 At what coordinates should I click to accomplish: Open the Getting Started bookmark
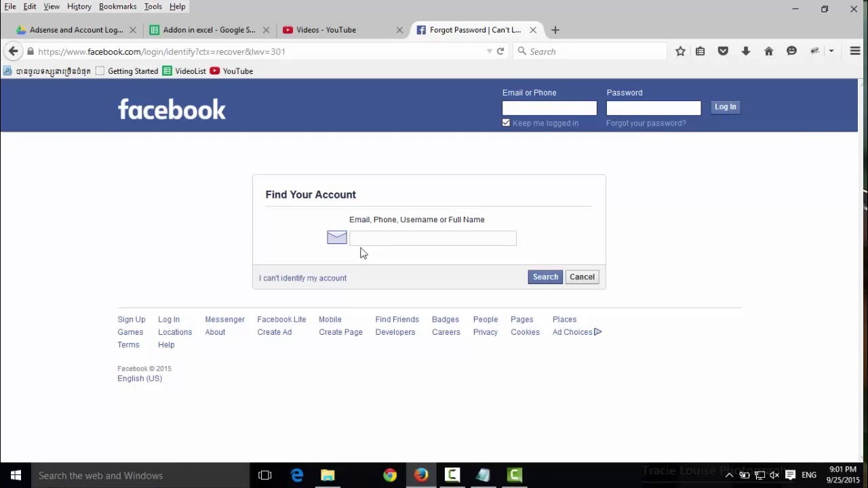pos(127,71)
